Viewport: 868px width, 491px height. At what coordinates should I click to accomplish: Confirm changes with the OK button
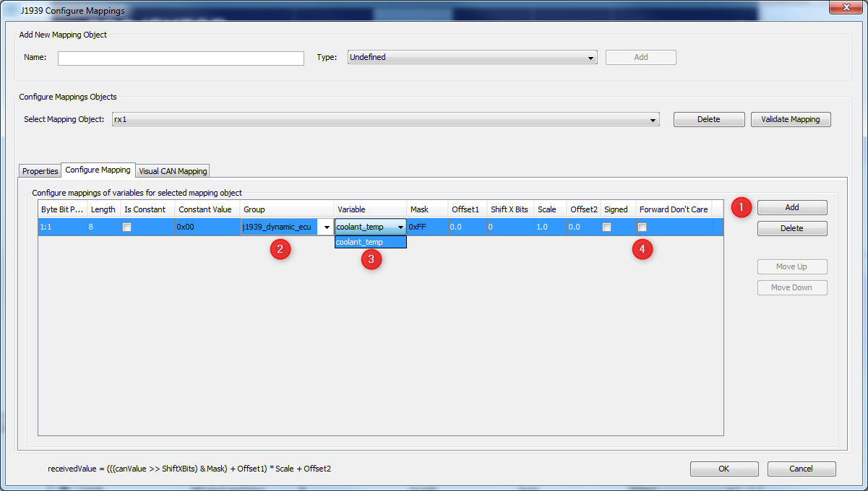[x=723, y=468]
